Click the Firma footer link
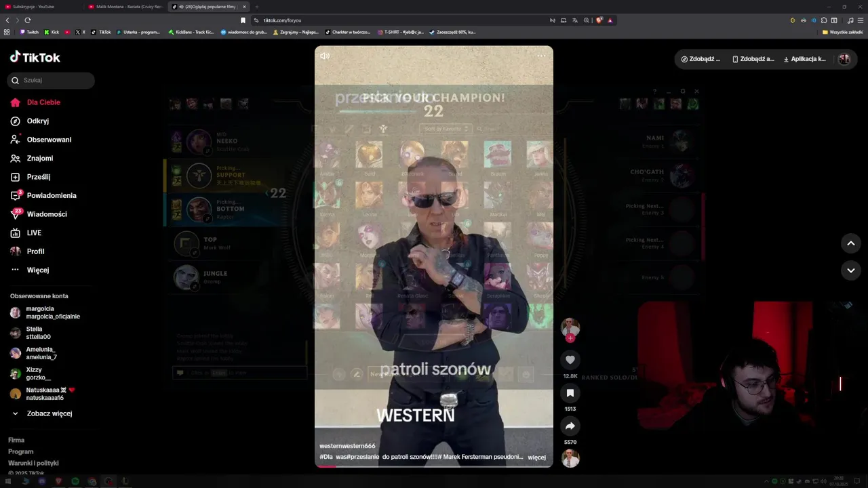This screenshot has width=868, height=488. click(x=16, y=440)
